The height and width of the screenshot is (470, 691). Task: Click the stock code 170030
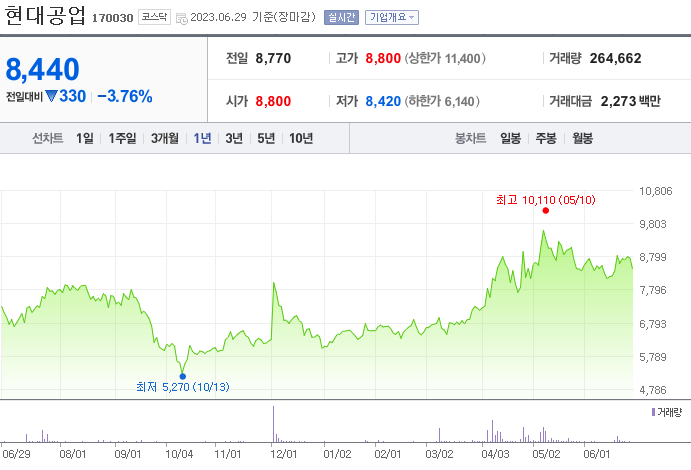coord(112,18)
